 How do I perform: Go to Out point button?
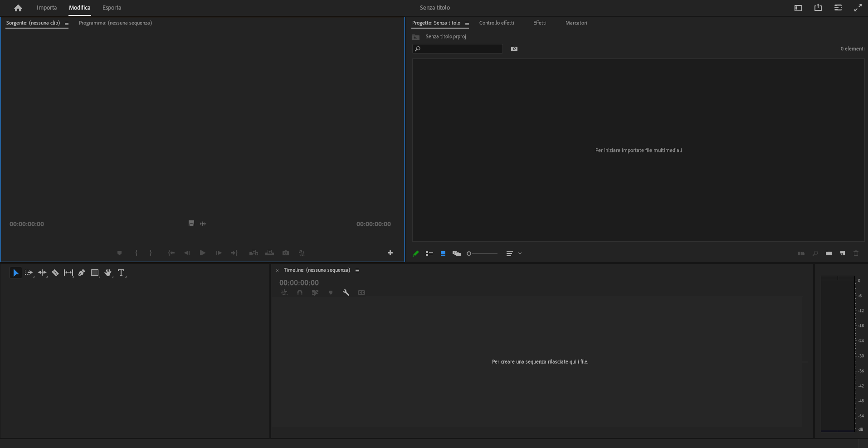(234, 253)
